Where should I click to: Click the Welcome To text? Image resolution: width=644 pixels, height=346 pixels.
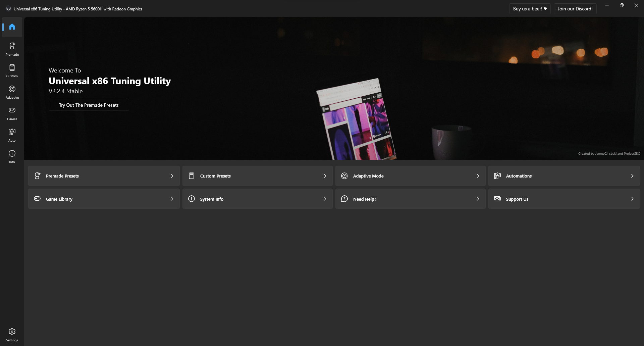65,70
